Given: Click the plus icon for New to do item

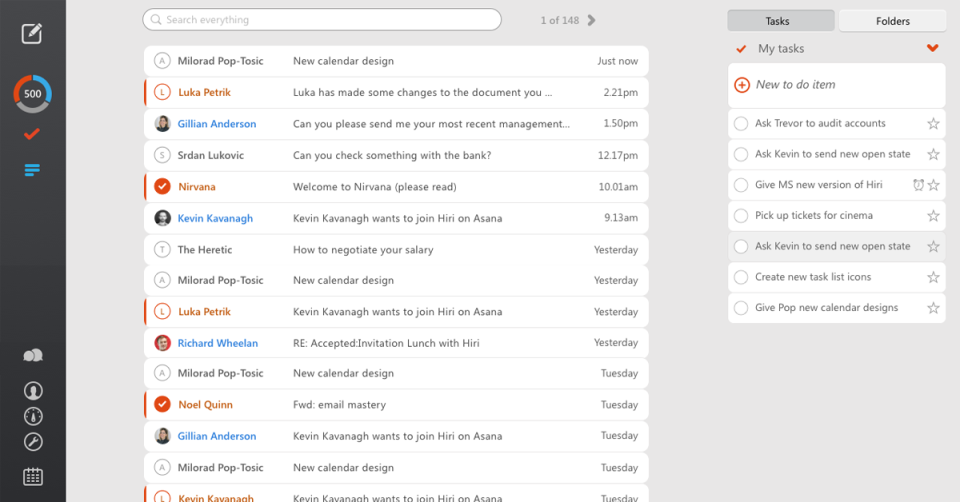Looking at the screenshot, I should [741, 85].
